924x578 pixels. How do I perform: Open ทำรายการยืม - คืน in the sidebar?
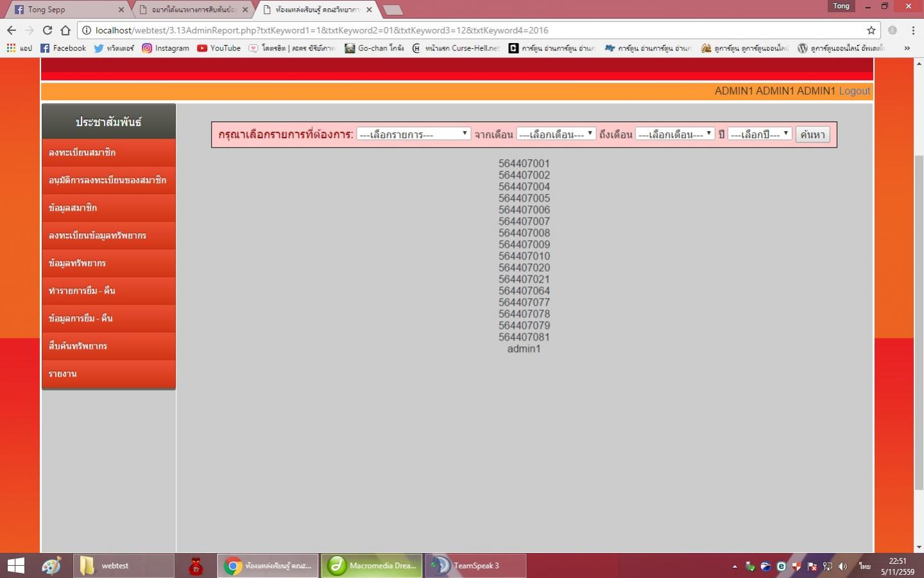[x=108, y=291]
